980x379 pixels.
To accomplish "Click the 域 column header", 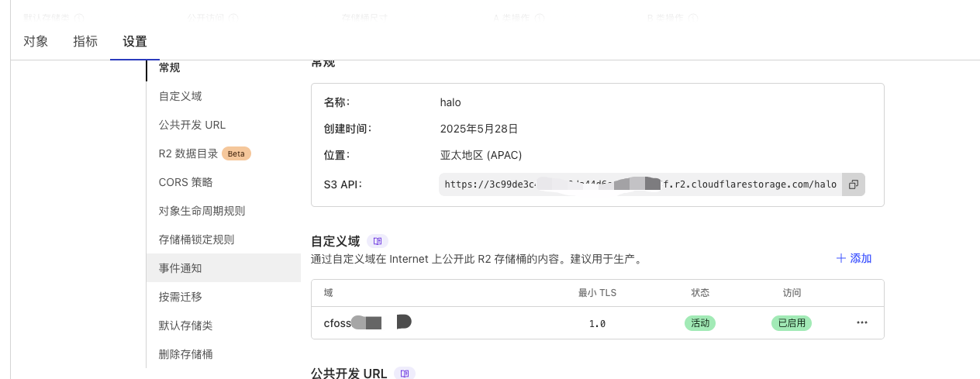I will click(329, 293).
